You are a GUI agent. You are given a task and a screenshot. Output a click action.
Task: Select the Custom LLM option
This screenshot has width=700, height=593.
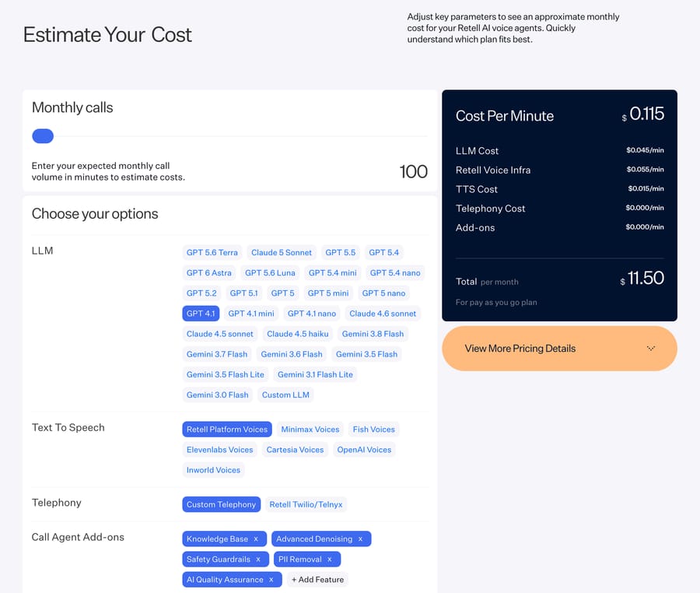tap(285, 395)
